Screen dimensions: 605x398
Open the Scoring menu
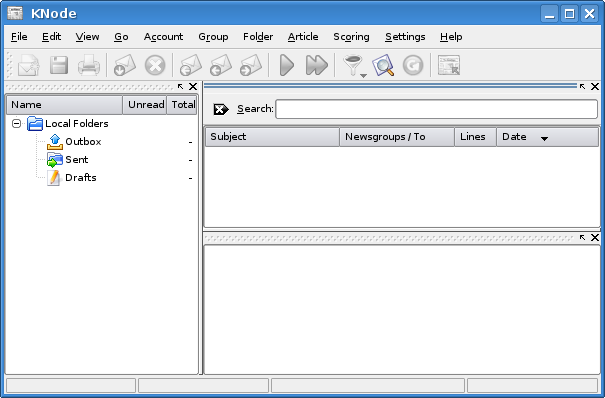[351, 37]
